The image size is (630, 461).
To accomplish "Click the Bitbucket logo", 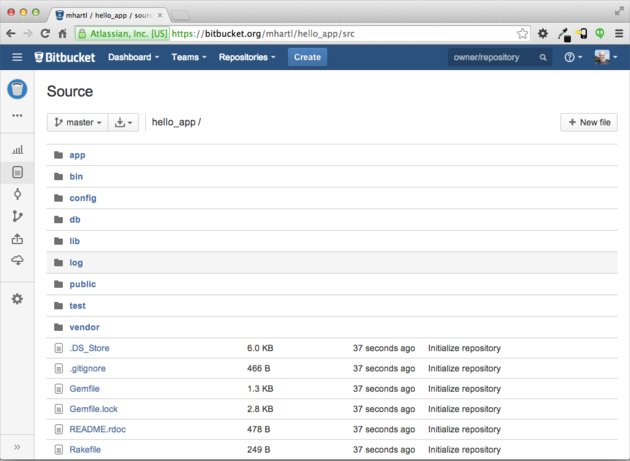I will [x=65, y=57].
